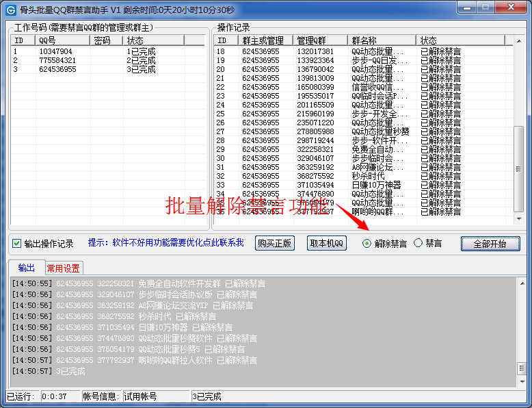Select record row with group 201165509
The height and width of the screenshot is (408, 532).
coord(364,105)
